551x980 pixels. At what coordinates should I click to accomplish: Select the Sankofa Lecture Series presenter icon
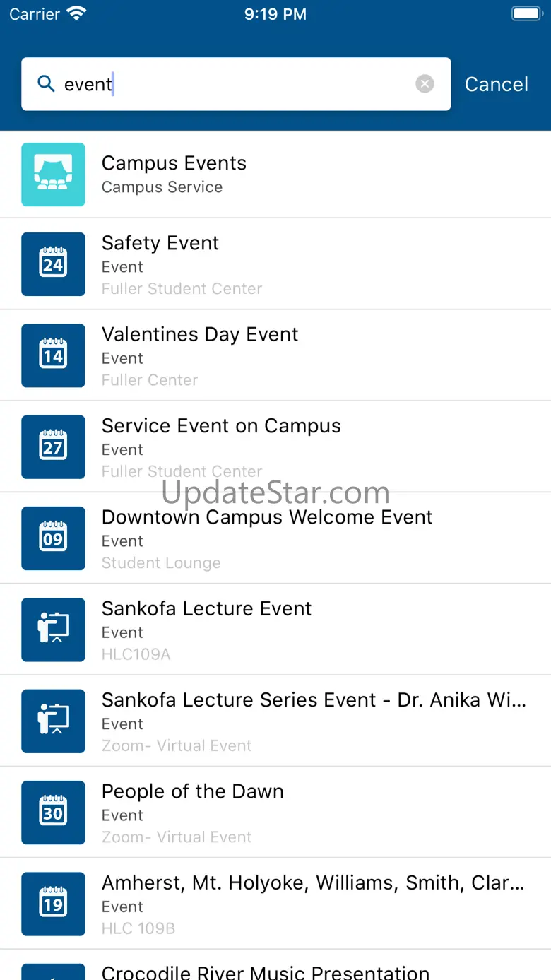53,721
